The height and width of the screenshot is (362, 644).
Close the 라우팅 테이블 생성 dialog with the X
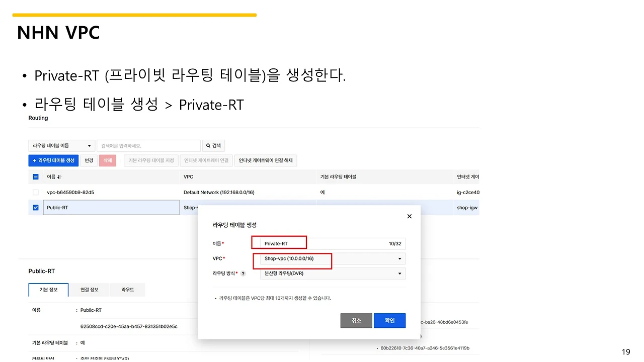point(409,216)
